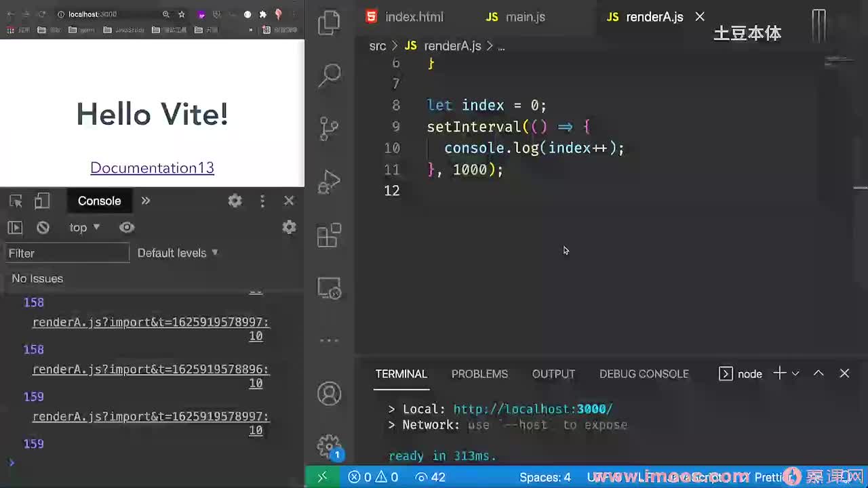Select the Console tab in DevTools
Image resolution: width=868 pixels, height=488 pixels.
[x=99, y=201]
